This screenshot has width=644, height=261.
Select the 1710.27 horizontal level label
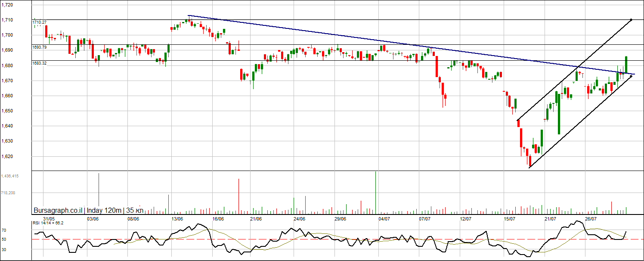click(39, 22)
